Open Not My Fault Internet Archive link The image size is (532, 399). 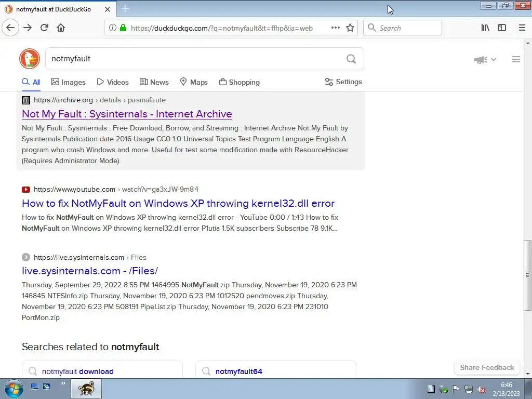pos(127,114)
